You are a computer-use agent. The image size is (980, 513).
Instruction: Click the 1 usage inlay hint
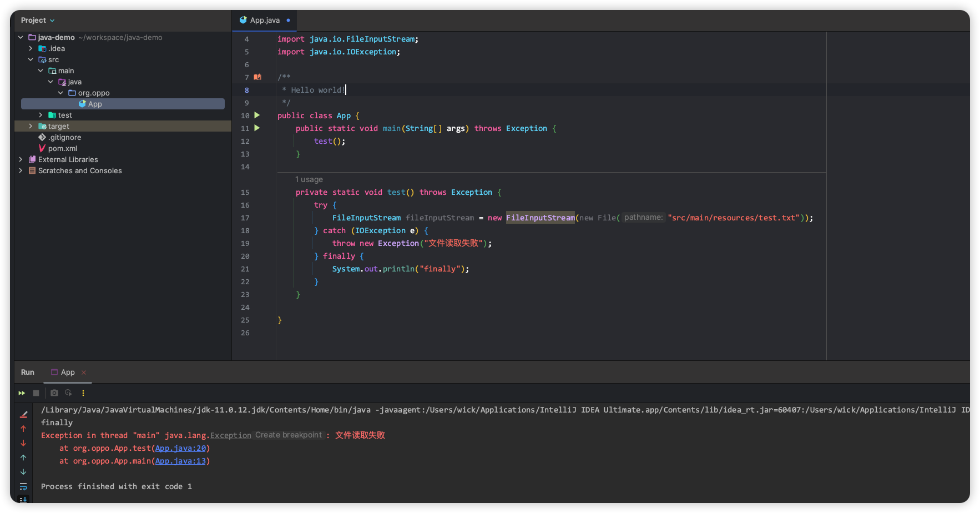pos(309,179)
